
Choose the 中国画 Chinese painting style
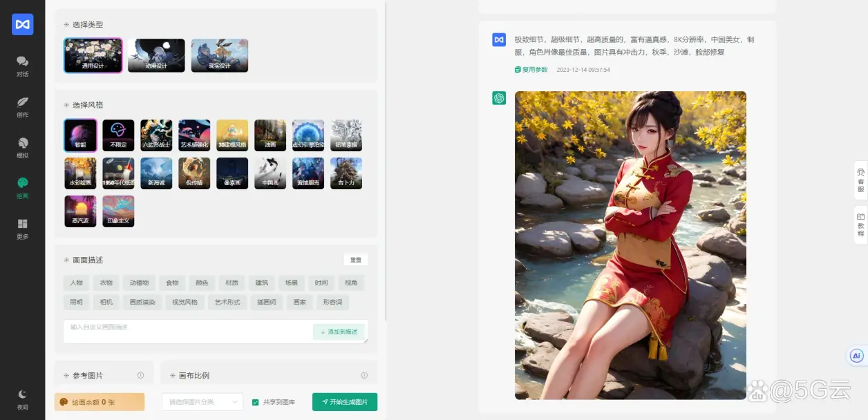pos(270,173)
